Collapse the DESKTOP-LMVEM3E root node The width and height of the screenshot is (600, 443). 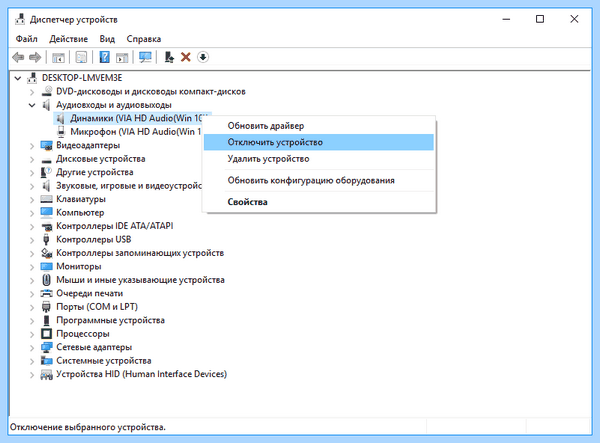tap(18, 78)
